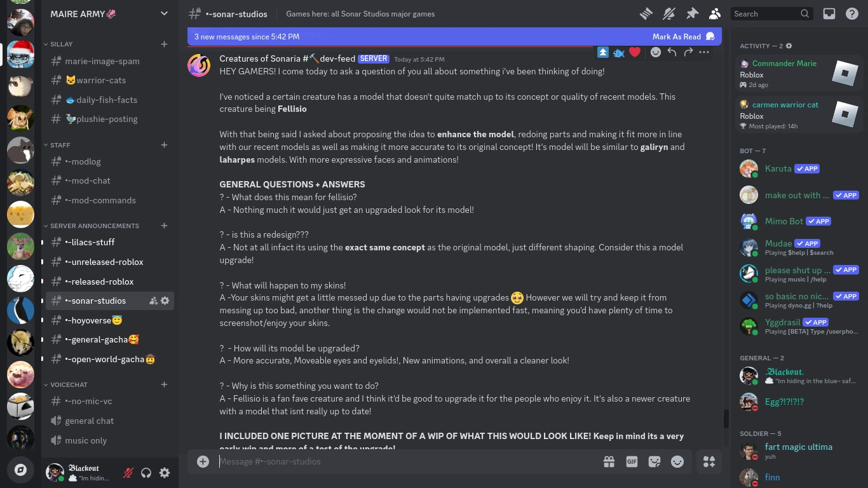Collapse the STAFF category
Viewport: 868px width, 488px height.
pyautogui.click(x=58, y=145)
